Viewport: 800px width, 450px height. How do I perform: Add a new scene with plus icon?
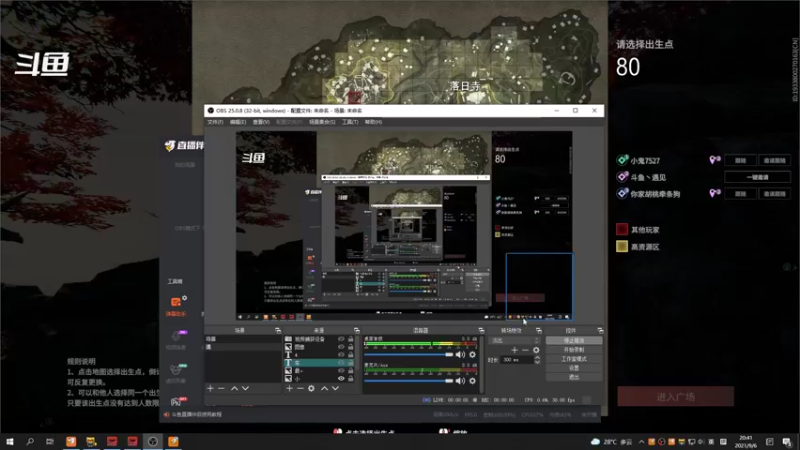[210, 388]
